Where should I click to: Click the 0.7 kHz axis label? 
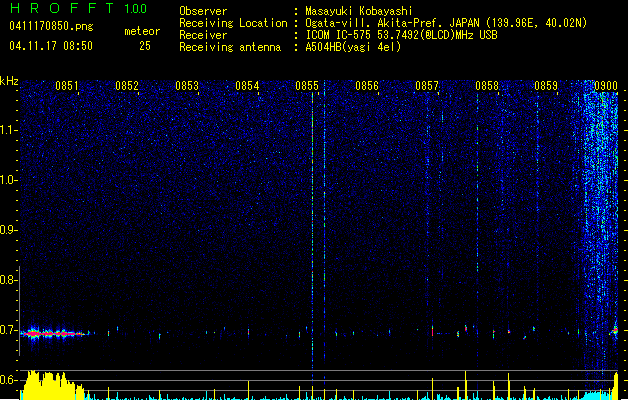tap(8, 330)
